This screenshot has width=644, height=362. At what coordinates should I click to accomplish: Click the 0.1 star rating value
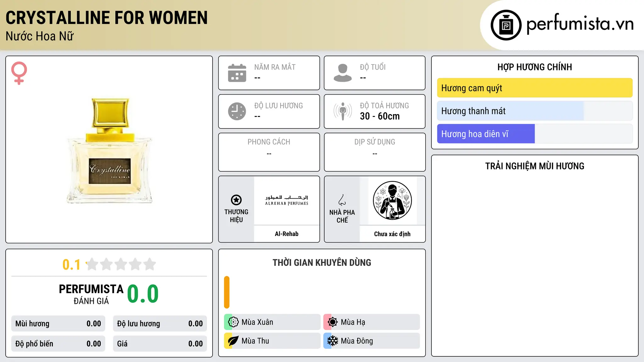click(x=71, y=265)
